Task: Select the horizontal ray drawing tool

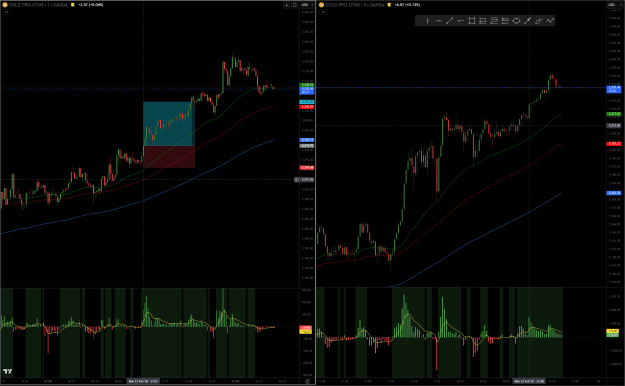Action: point(460,21)
